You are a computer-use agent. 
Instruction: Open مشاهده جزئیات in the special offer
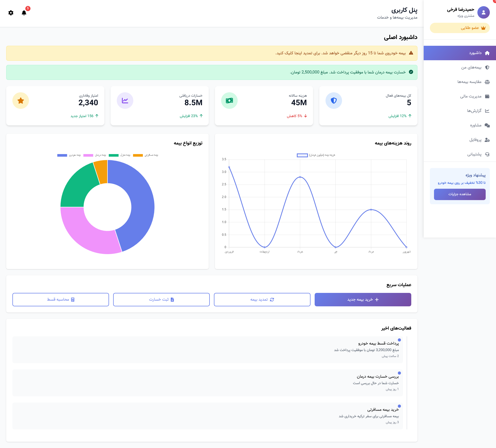click(460, 194)
